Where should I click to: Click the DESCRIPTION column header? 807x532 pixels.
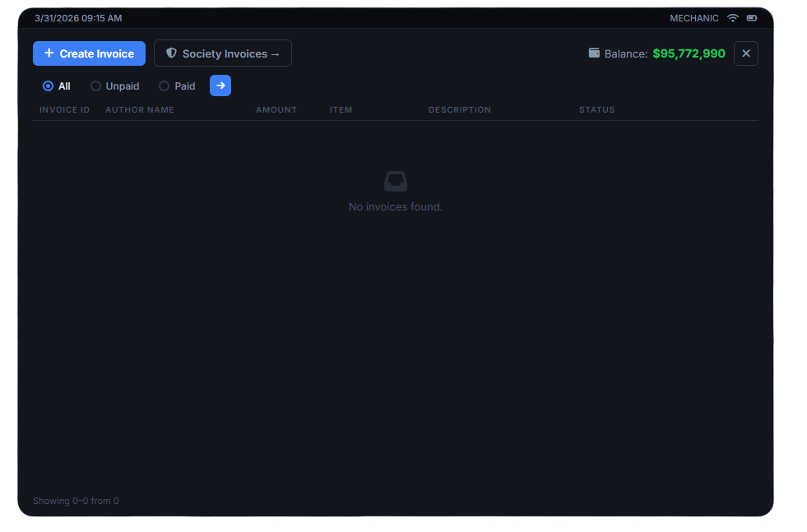click(x=460, y=109)
